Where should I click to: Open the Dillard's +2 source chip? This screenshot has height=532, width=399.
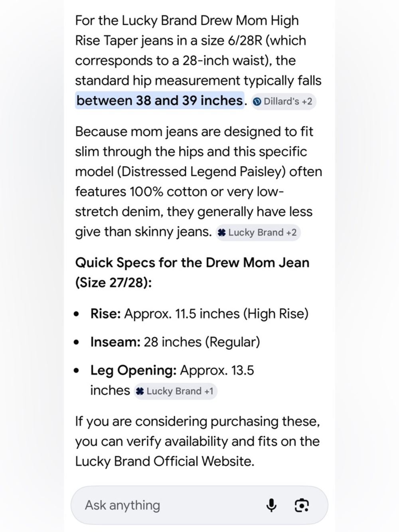point(284,101)
